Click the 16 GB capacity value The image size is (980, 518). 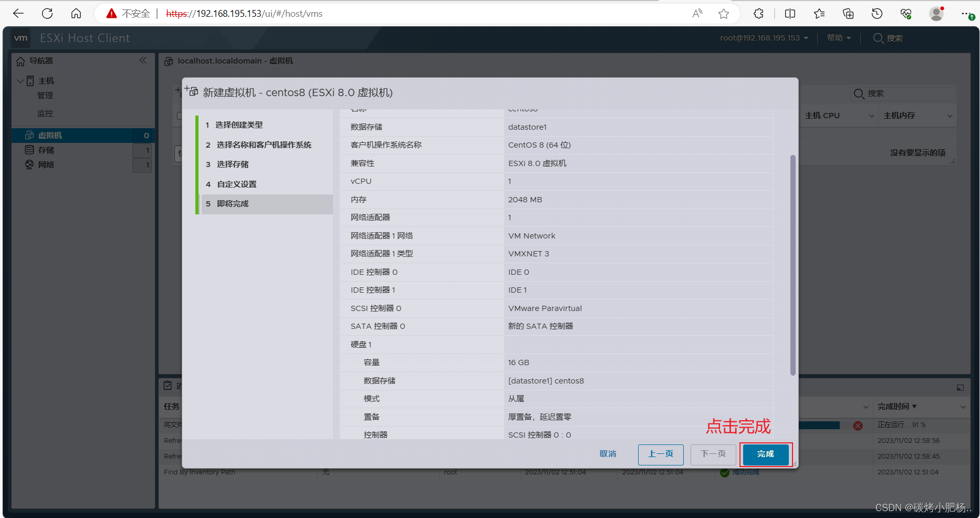(518, 362)
